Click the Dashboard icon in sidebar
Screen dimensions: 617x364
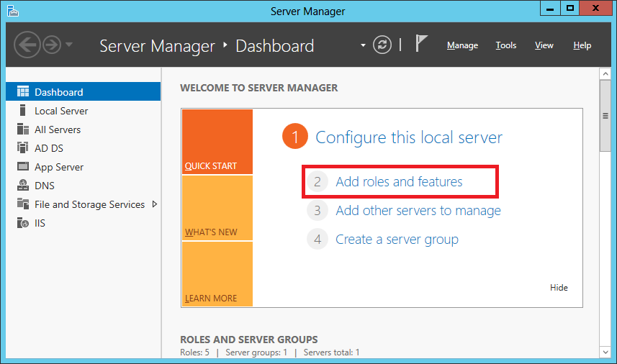pyautogui.click(x=23, y=92)
